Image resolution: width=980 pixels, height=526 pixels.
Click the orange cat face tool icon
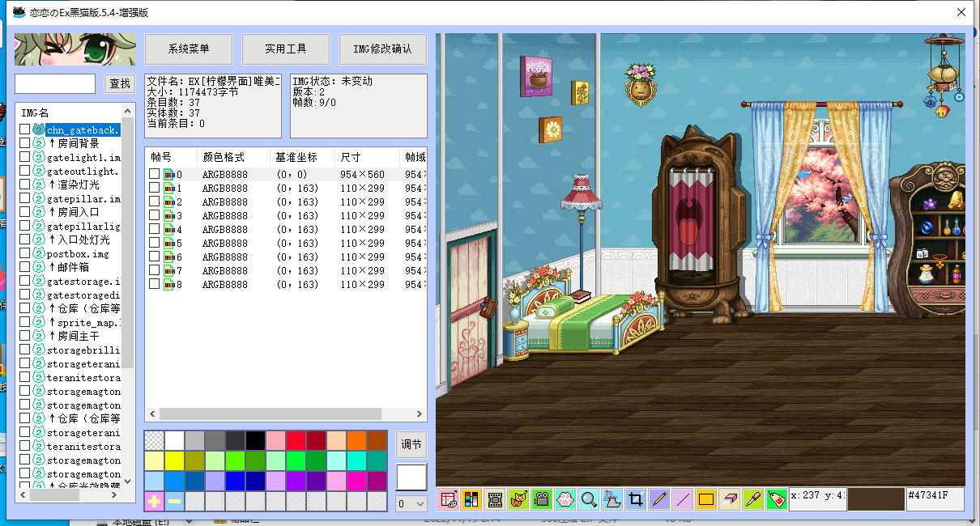518,499
